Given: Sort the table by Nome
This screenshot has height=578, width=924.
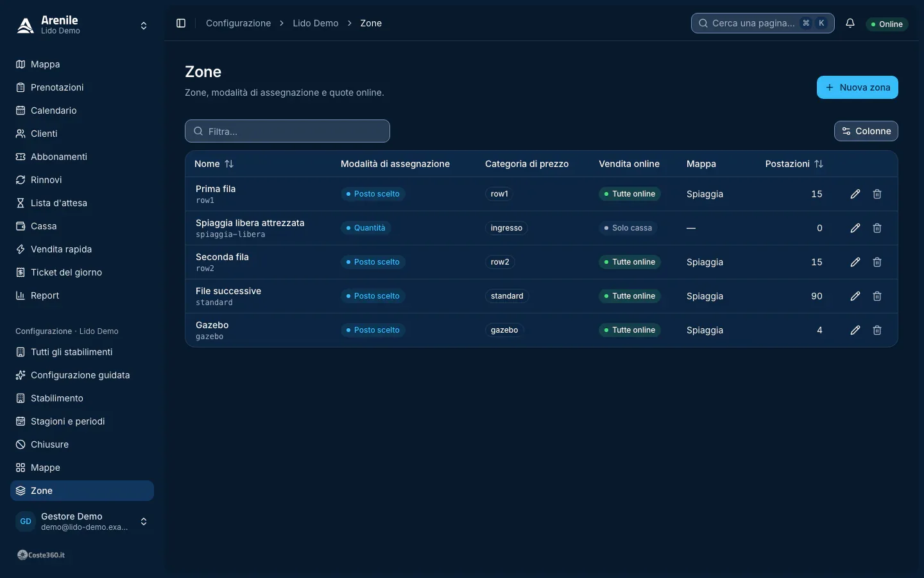Looking at the screenshot, I should [214, 164].
